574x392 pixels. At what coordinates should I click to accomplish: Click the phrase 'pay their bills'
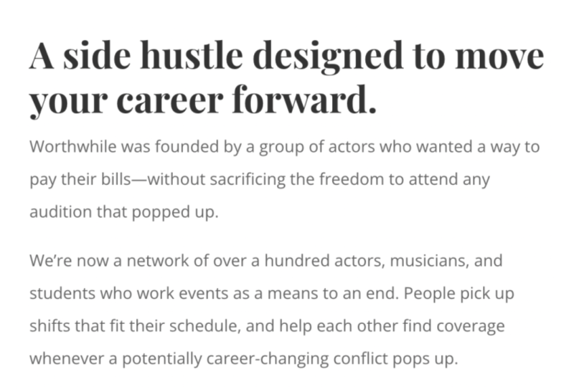[x=77, y=180]
